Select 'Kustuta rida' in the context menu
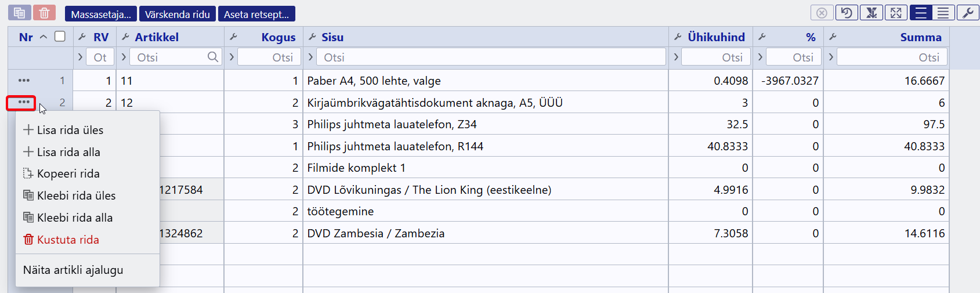The height and width of the screenshot is (293, 980). pyautogui.click(x=67, y=240)
